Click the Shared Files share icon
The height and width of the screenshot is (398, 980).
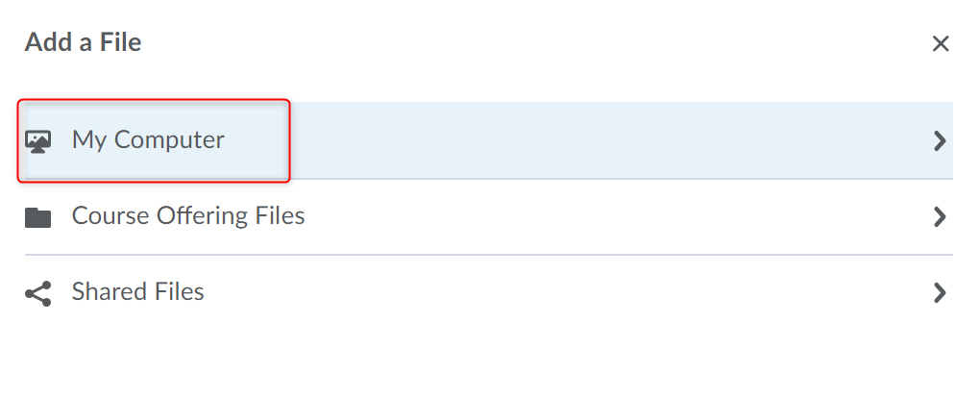click(x=37, y=293)
